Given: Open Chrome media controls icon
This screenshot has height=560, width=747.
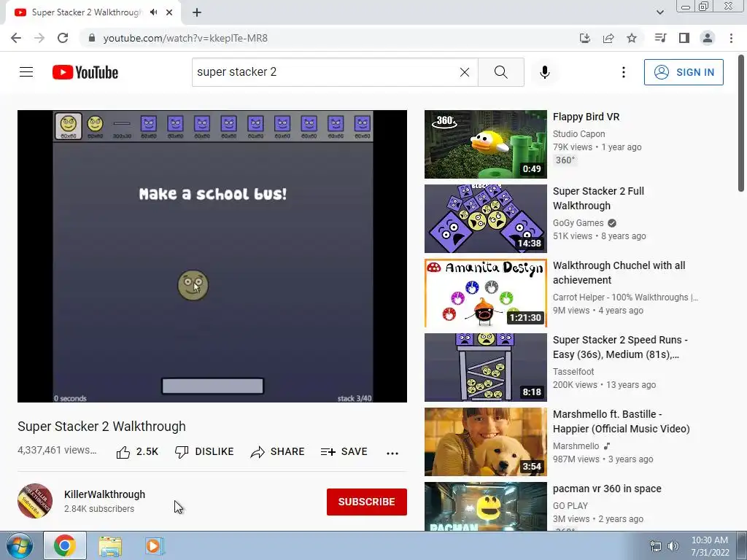Looking at the screenshot, I should (x=660, y=38).
